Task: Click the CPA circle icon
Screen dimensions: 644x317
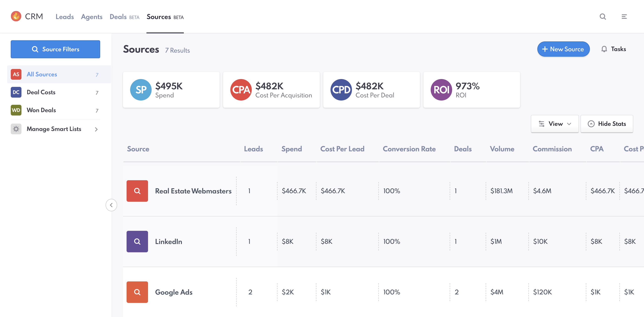Action: [x=241, y=90]
